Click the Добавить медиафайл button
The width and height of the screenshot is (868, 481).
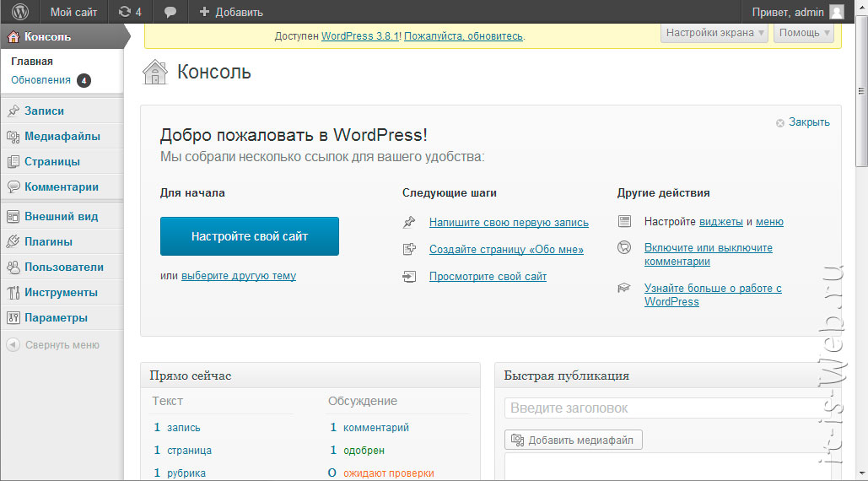click(574, 440)
